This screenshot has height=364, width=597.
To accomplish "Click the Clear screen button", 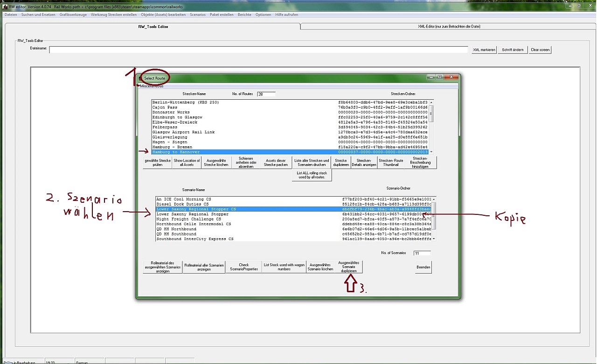I will tap(540, 50).
